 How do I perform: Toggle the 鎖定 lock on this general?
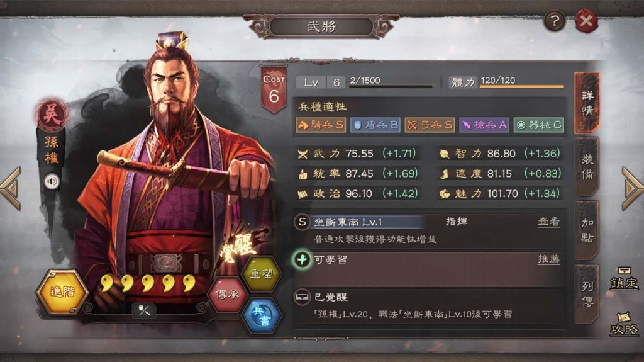[624, 278]
